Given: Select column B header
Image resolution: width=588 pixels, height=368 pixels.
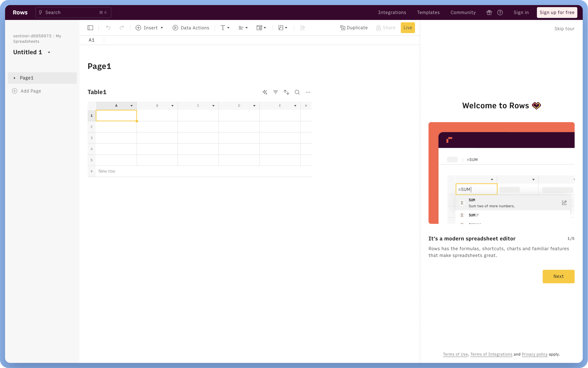Looking at the screenshot, I should pyautogui.click(x=157, y=106).
